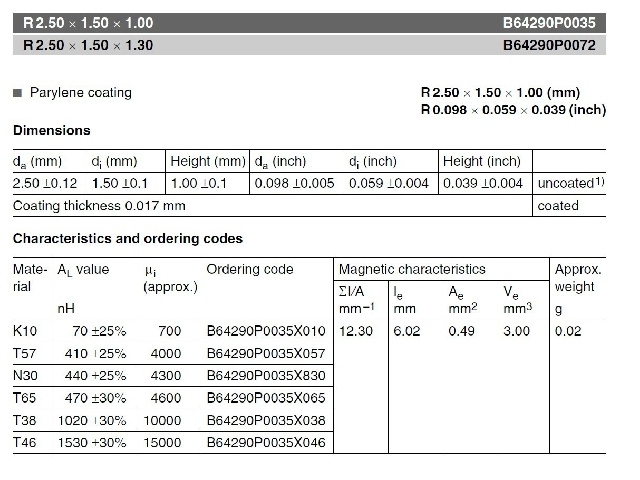
Task: Click ordering code B64290P0035X038
Action: [x=266, y=420]
